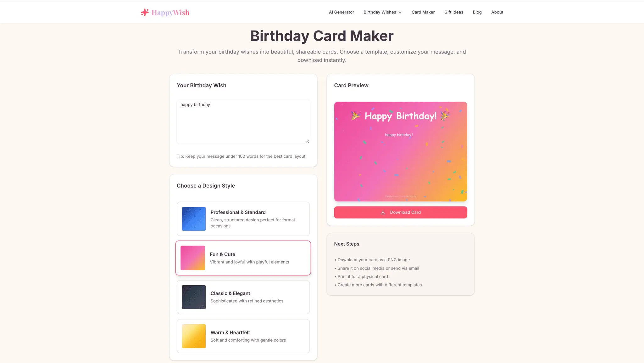Expand the Birthday Wishes dropdown chevron
The width and height of the screenshot is (644, 363).
tap(400, 13)
